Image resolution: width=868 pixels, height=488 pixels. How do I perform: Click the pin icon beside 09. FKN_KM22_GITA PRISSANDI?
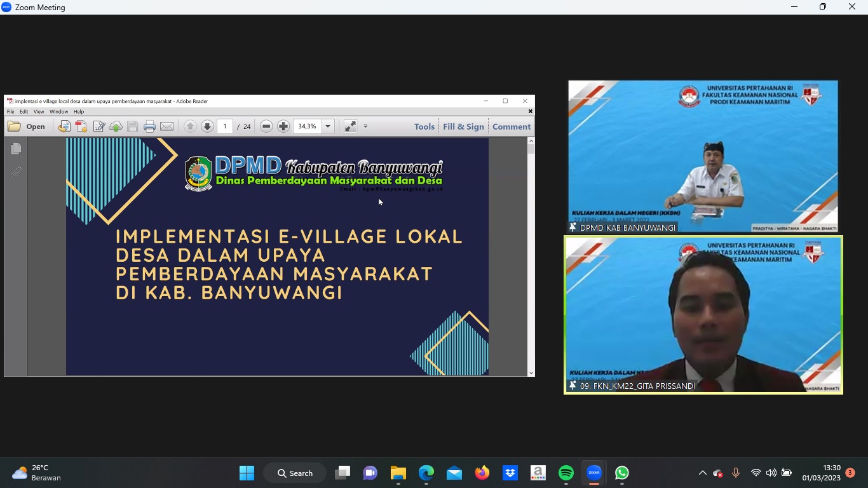[573, 386]
